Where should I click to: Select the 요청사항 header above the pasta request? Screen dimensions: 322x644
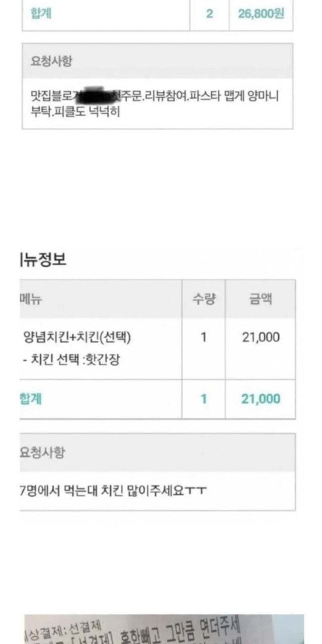click(x=51, y=61)
